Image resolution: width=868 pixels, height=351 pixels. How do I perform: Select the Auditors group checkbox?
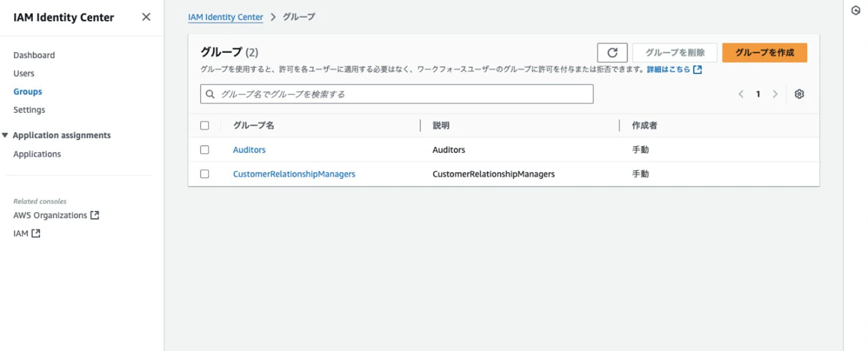tap(204, 150)
